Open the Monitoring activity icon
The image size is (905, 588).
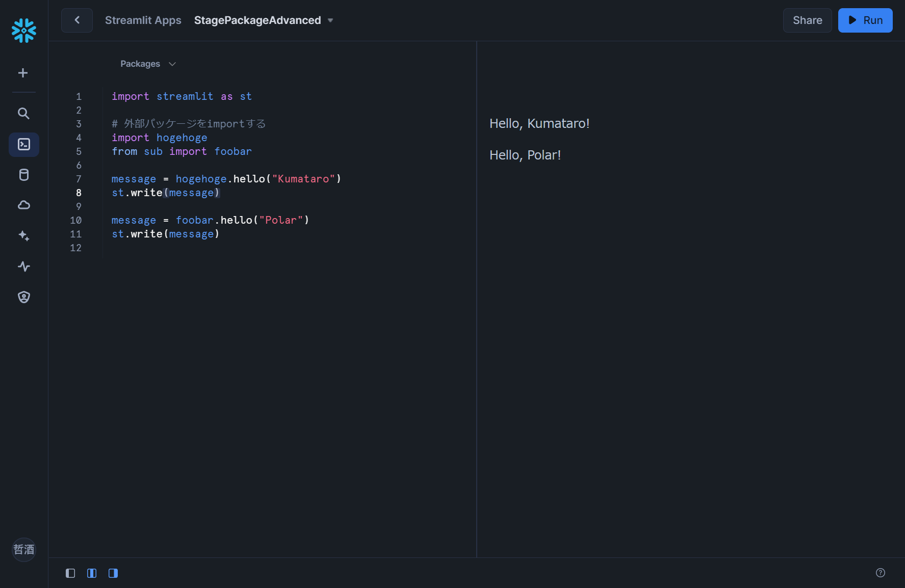pos(23,266)
